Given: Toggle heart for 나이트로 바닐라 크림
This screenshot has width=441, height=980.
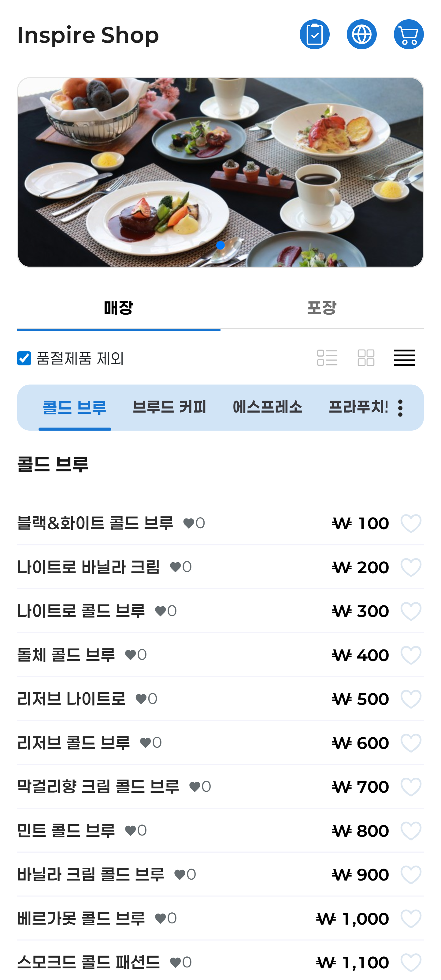Looking at the screenshot, I should 411,567.
